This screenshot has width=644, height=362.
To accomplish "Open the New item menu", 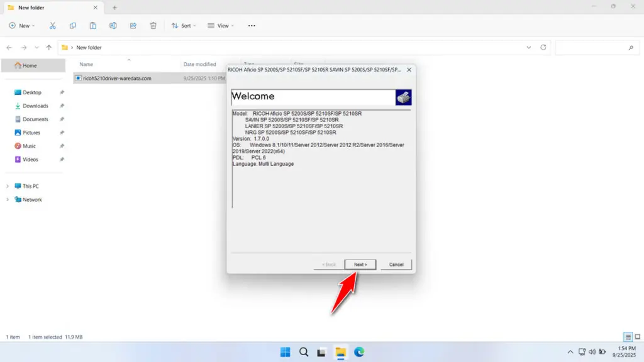I will pyautogui.click(x=22, y=25).
